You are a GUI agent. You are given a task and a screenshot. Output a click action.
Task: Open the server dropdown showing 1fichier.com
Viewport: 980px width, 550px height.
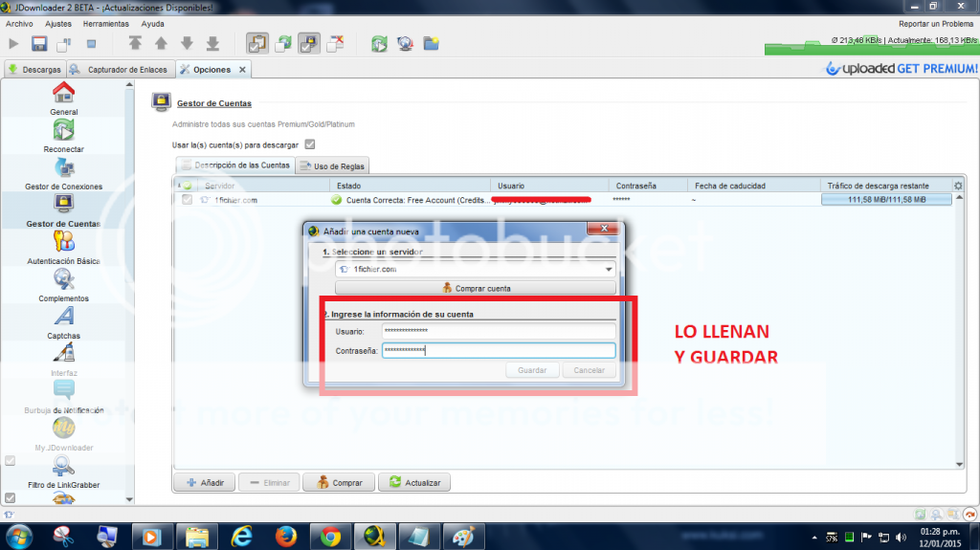[x=475, y=270]
